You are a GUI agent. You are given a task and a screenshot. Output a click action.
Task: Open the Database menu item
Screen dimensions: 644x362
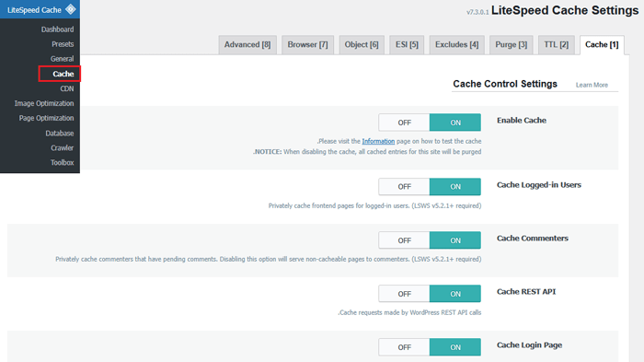pos(60,134)
